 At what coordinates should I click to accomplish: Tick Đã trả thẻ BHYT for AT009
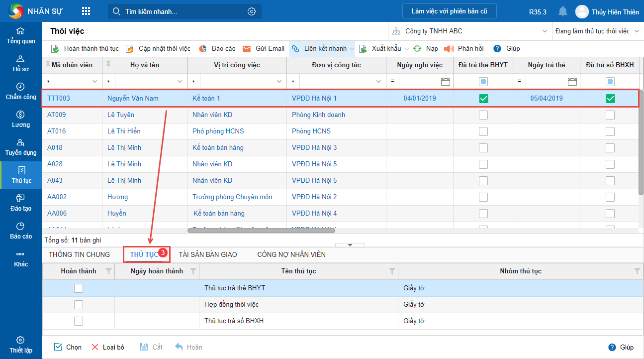(x=483, y=115)
